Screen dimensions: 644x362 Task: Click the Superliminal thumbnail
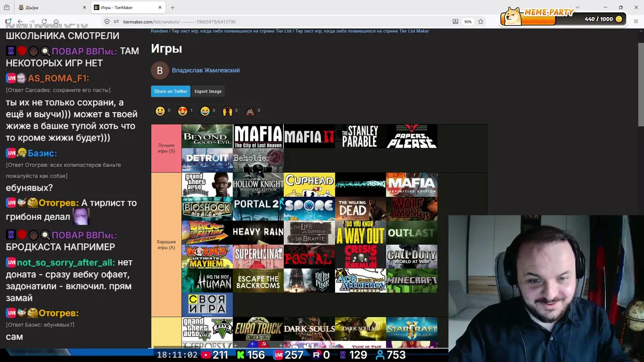[x=258, y=257]
